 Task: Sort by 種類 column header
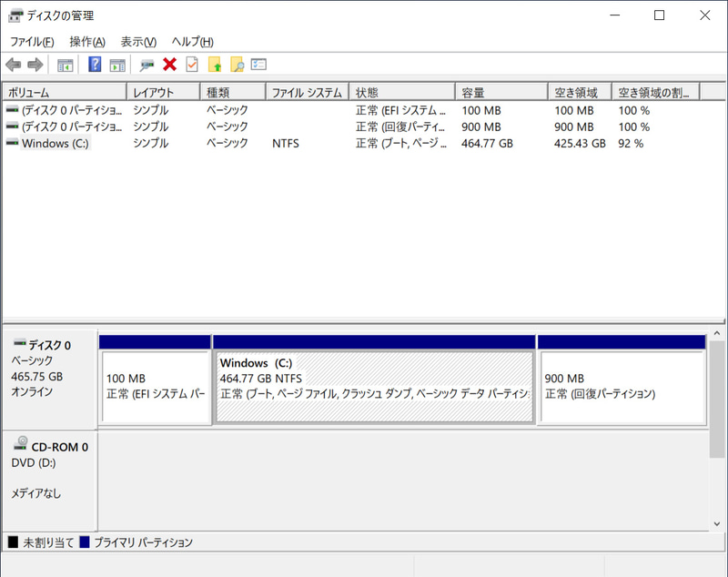pyautogui.click(x=233, y=92)
